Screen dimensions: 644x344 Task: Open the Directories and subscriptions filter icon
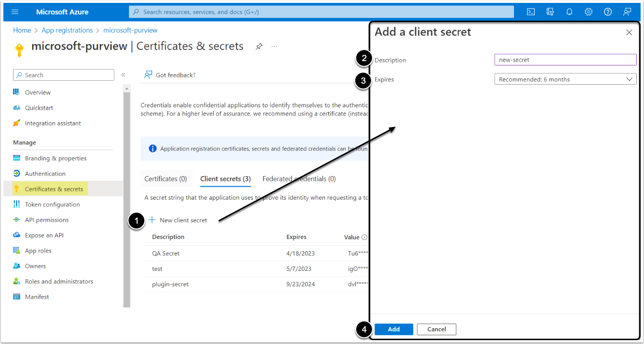(550, 12)
